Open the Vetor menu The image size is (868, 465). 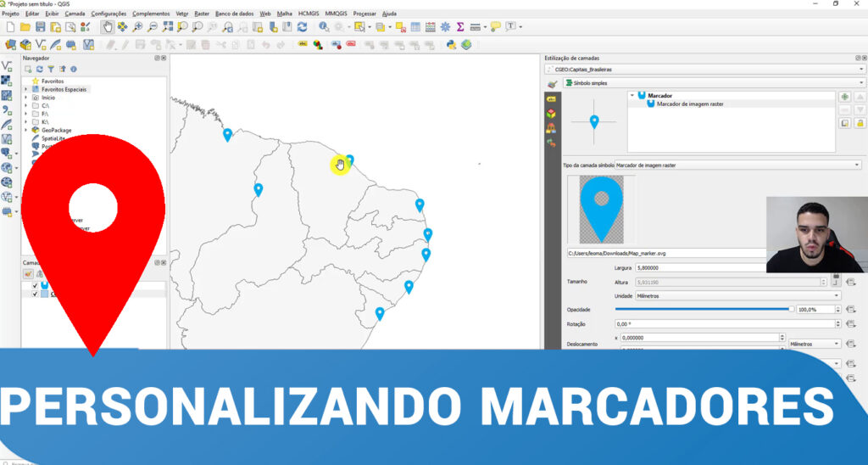point(182,14)
